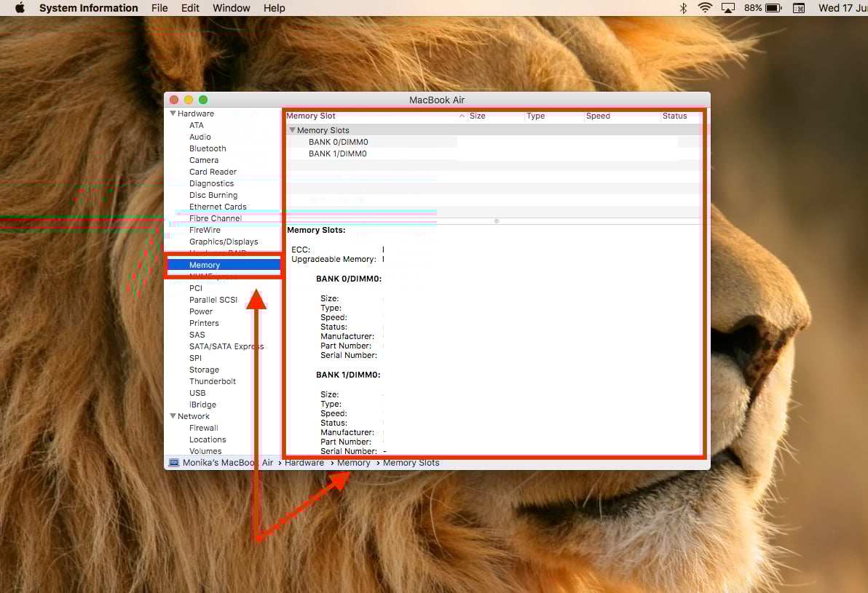
Task: Select Storage in the sidebar
Action: 205,370
